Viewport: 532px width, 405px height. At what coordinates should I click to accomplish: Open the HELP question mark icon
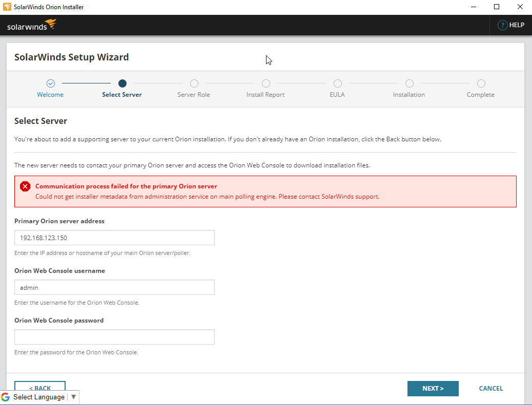point(502,25)
